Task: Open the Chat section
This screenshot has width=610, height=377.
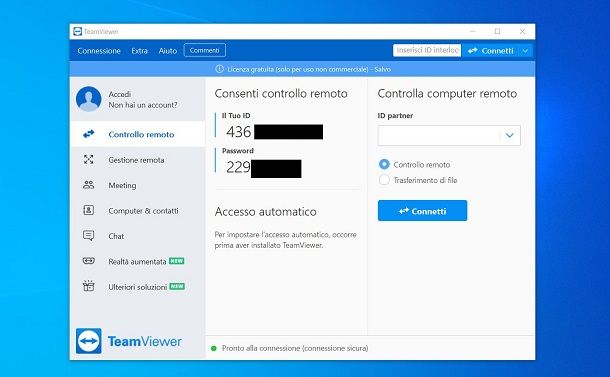Action: pos(138,236)
